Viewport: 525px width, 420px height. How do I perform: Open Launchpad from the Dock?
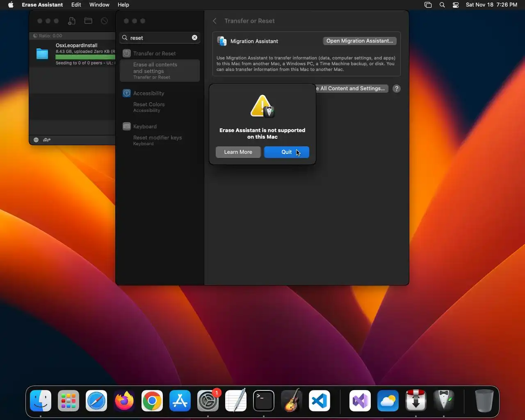pos(68,401)
